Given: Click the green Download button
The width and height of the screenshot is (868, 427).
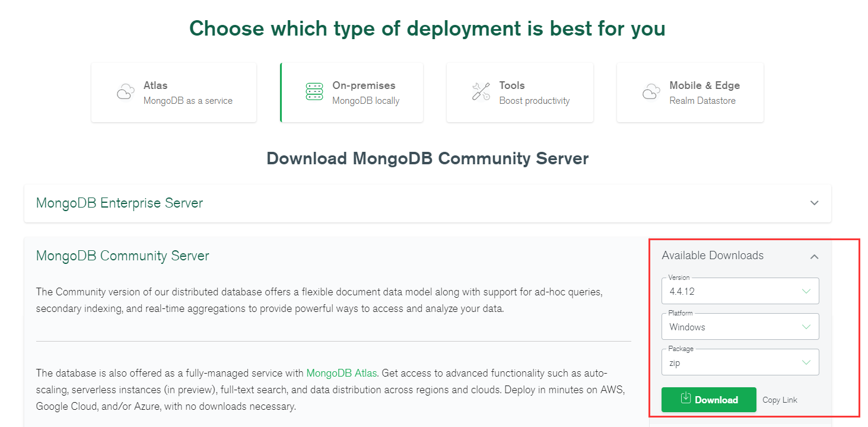Looking at the screenshot, I should tap(709, 400).
